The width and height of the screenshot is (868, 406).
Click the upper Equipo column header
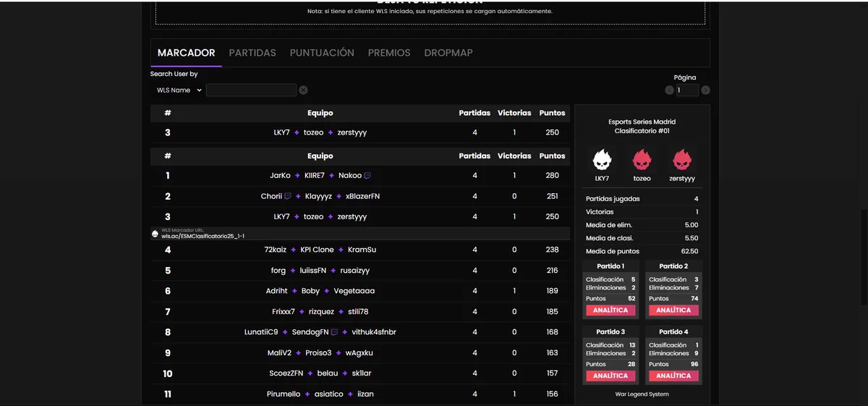click(320, 113)
